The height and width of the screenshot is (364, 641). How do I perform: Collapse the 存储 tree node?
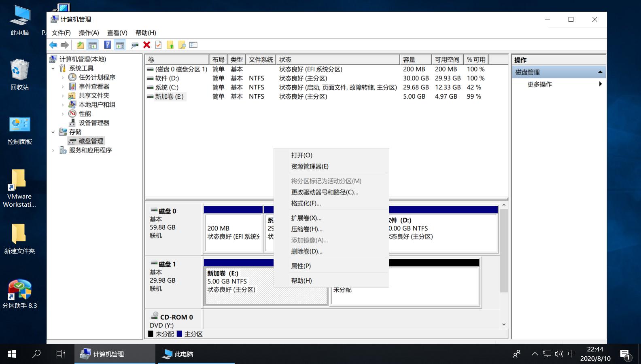[53, 132]
